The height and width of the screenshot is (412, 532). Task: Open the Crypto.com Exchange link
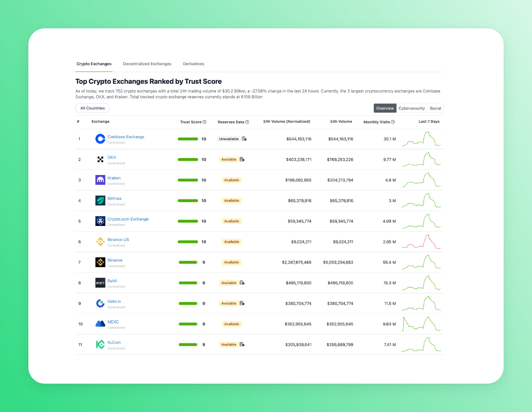[128, 219]
